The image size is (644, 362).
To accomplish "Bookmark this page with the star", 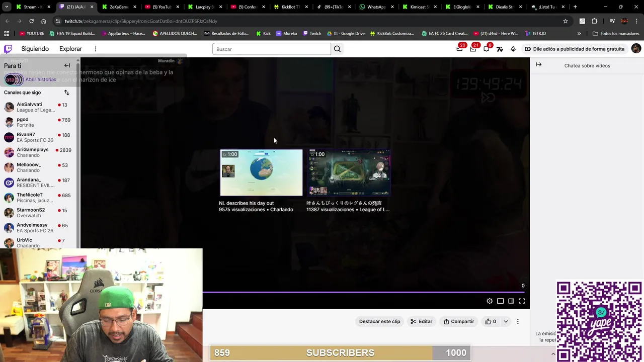I will (x=566, y=21).
